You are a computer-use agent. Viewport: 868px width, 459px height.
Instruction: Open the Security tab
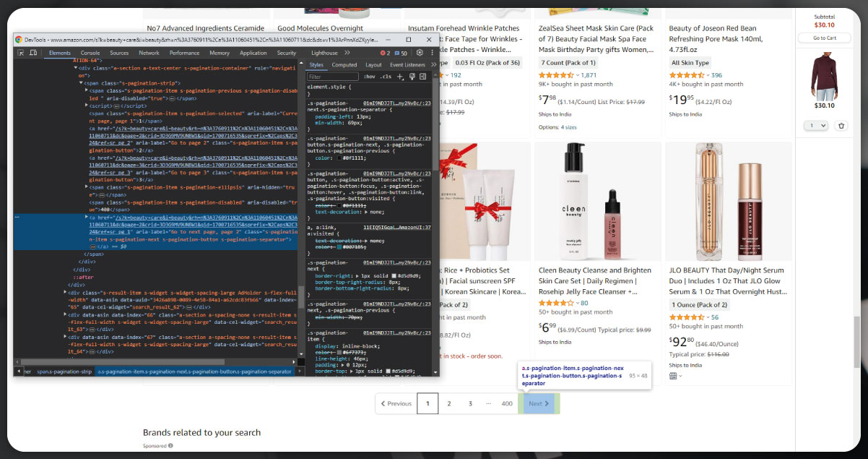coord(286,53)
